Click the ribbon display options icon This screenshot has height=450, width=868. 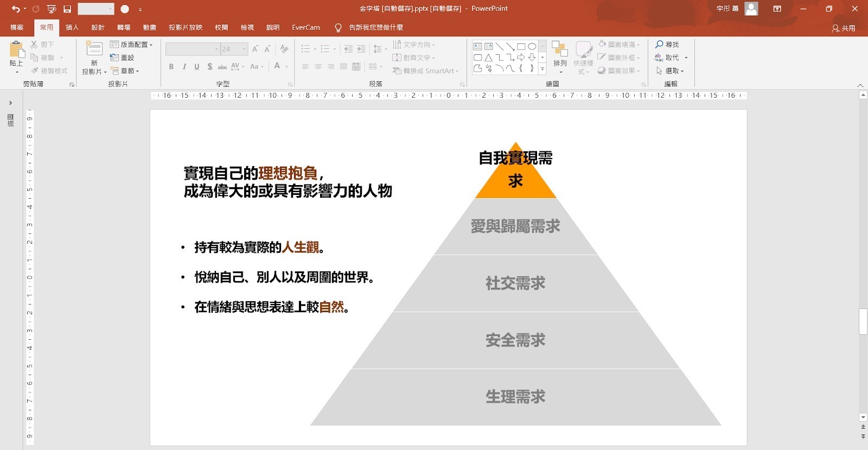pyautogui.click(x=777, y=9)
